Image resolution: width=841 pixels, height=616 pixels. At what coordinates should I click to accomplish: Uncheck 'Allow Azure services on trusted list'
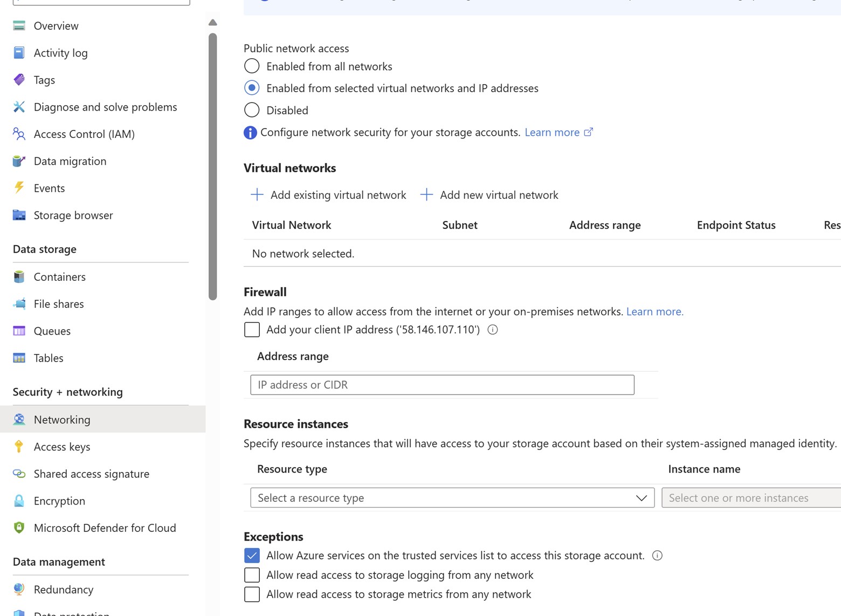(252, 555)
